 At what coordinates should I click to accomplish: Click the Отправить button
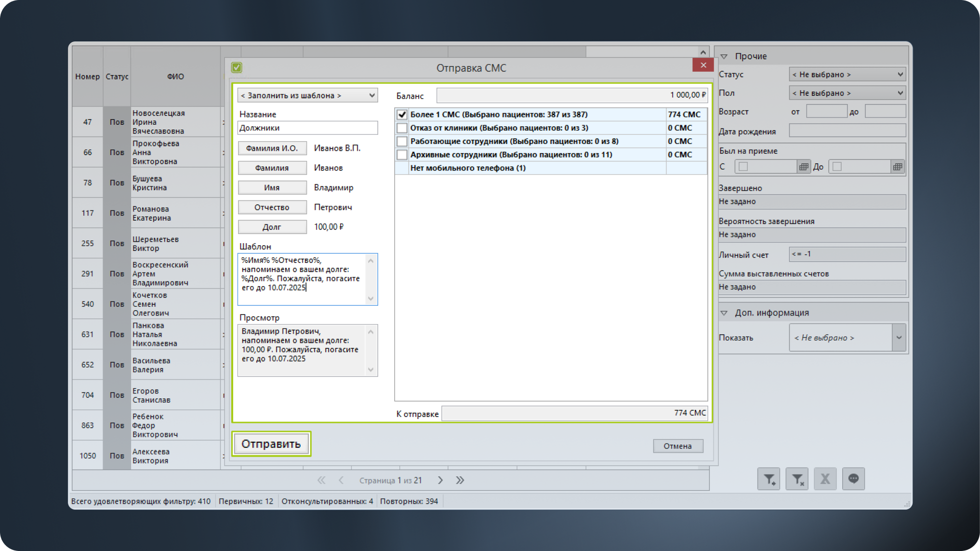pyautogui.click(x=271, y=444)
